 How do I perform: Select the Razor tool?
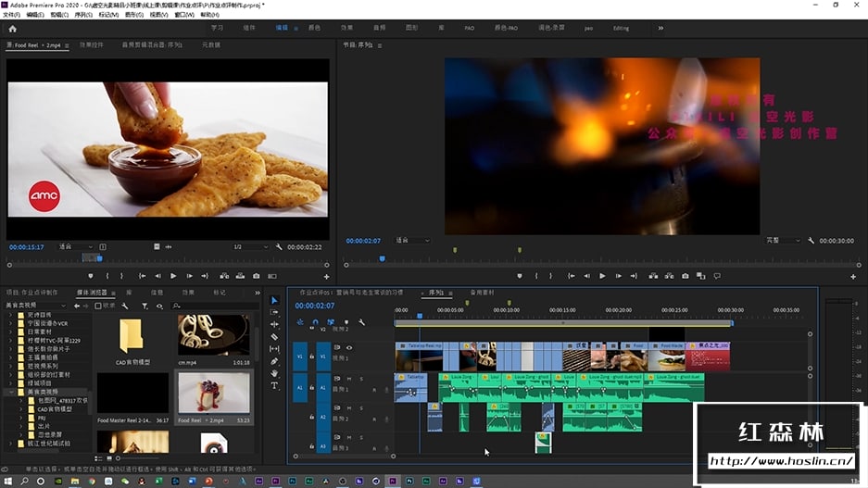coord(274,337)
